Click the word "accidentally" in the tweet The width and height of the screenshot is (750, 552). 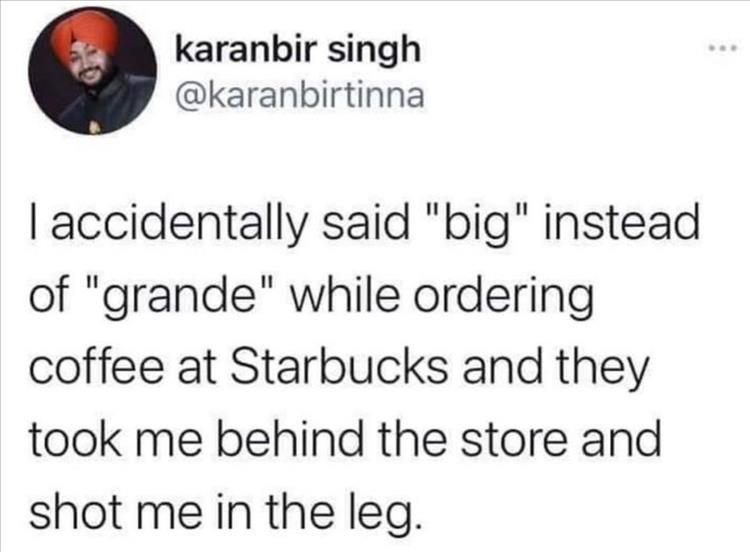pyautogui.click(x=178, y=225)
